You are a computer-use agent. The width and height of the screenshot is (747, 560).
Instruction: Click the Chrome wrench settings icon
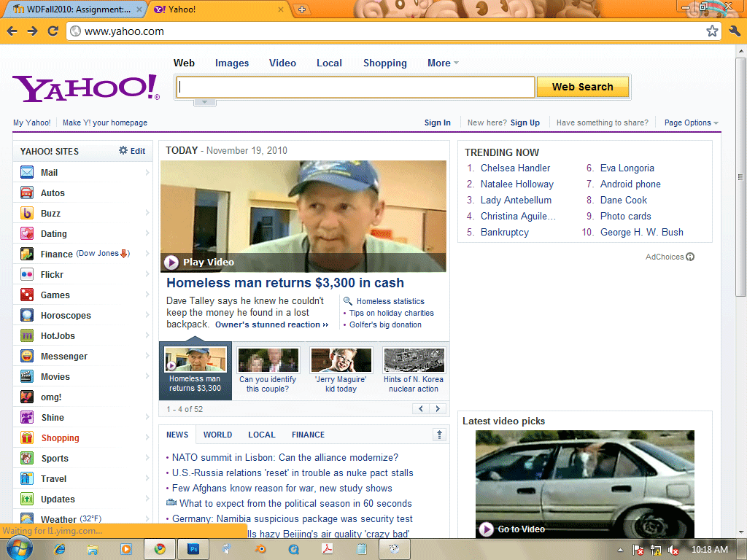[735, 31]
